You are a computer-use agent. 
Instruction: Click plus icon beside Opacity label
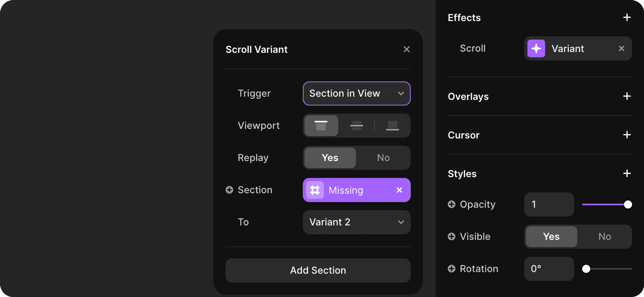(451, 204)
